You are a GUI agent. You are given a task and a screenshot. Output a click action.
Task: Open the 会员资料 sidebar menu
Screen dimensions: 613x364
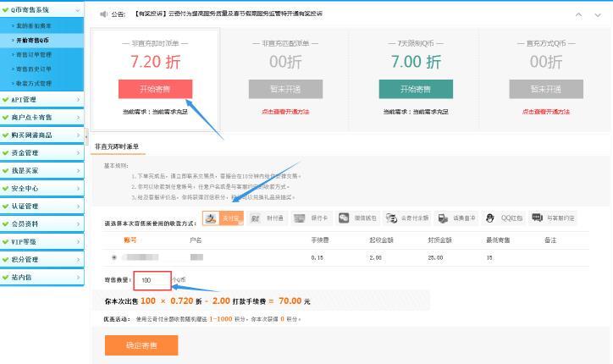[41, 224]
